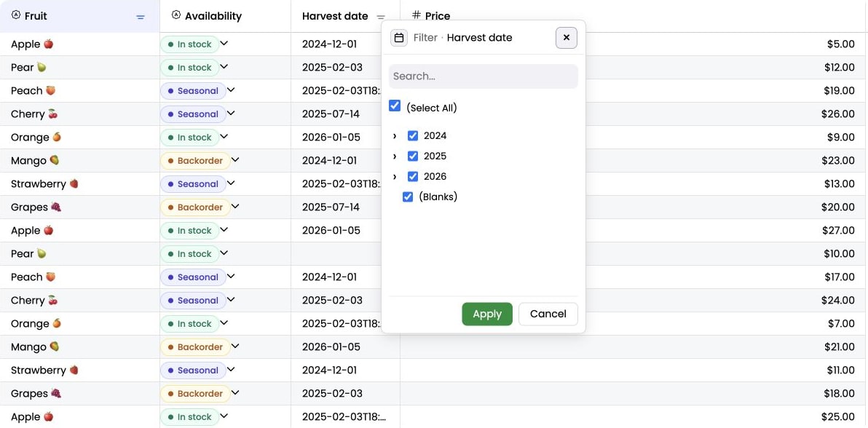This screenshot has height=428, width=868.
Task: Select the Seasonal badge in the $11.00 Strawberry row
Action: (193, 370)
